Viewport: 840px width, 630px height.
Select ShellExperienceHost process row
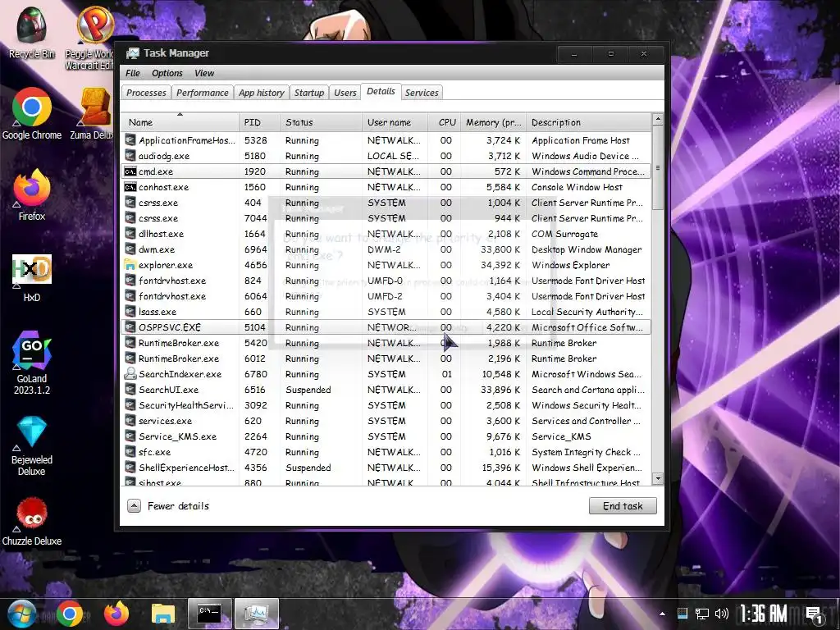[386, 467]
